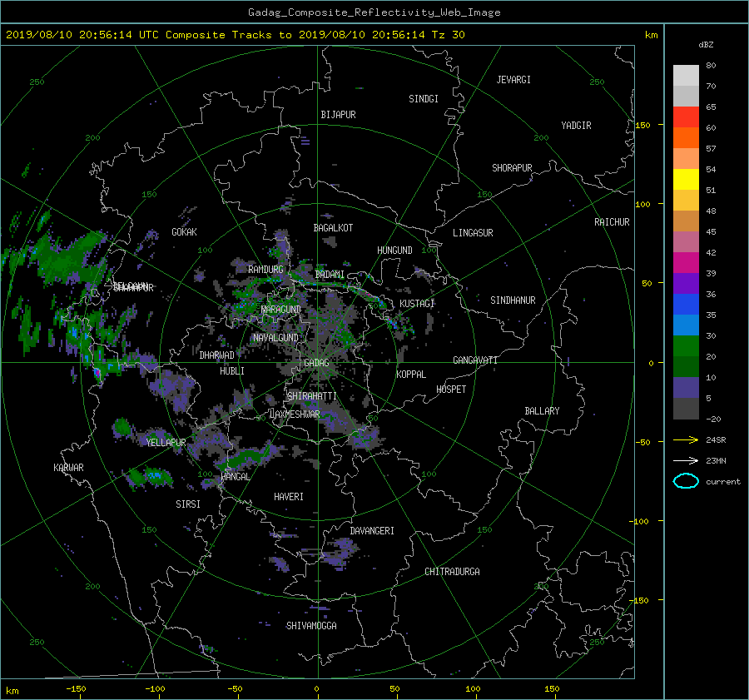The width and height of the screenshot is (749, 700).
Task: Click the yellow 54 dBZ legend swatch
Action: (686, 180)
